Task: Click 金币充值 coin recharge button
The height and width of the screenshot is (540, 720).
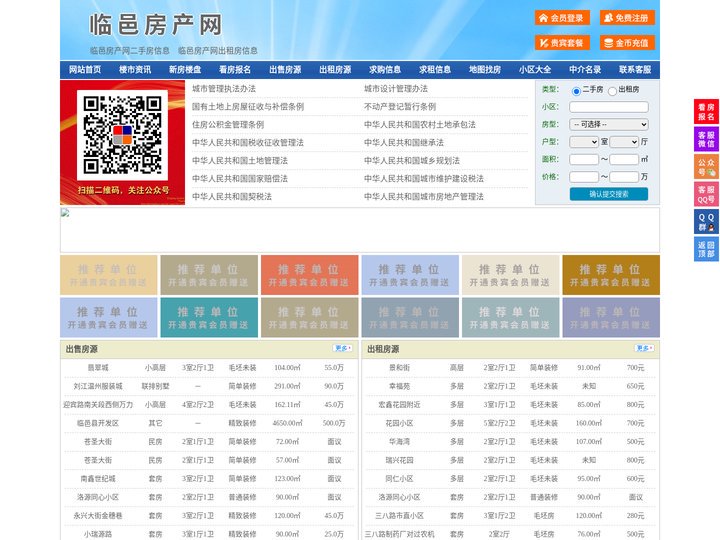Action: tap(627, 43)
